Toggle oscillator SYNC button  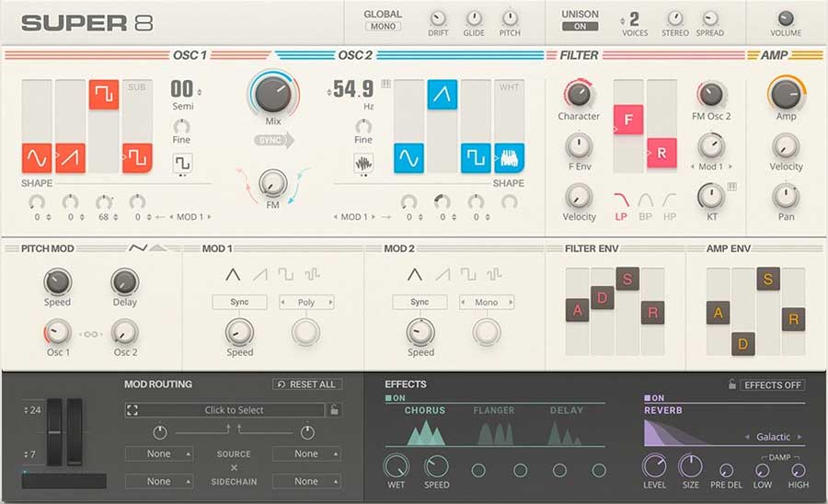pos(273,141)
